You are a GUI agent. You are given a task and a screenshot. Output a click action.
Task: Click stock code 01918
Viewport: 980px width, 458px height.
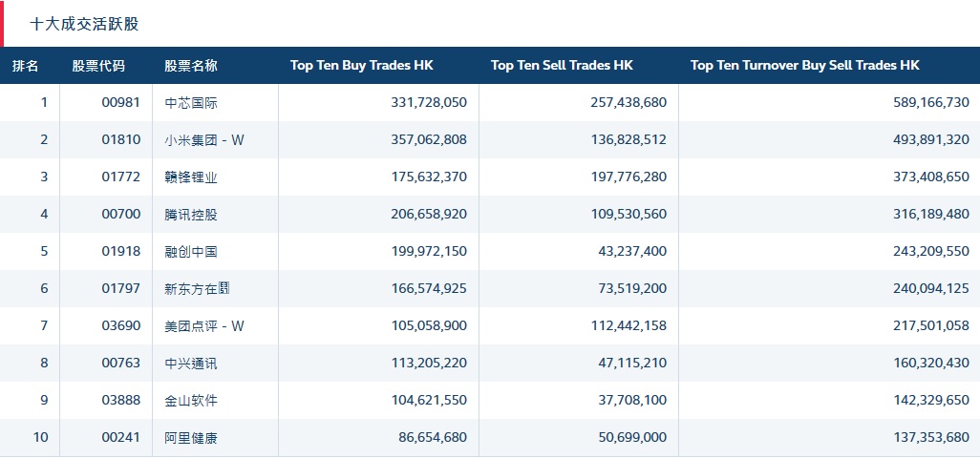click(121, 252)
